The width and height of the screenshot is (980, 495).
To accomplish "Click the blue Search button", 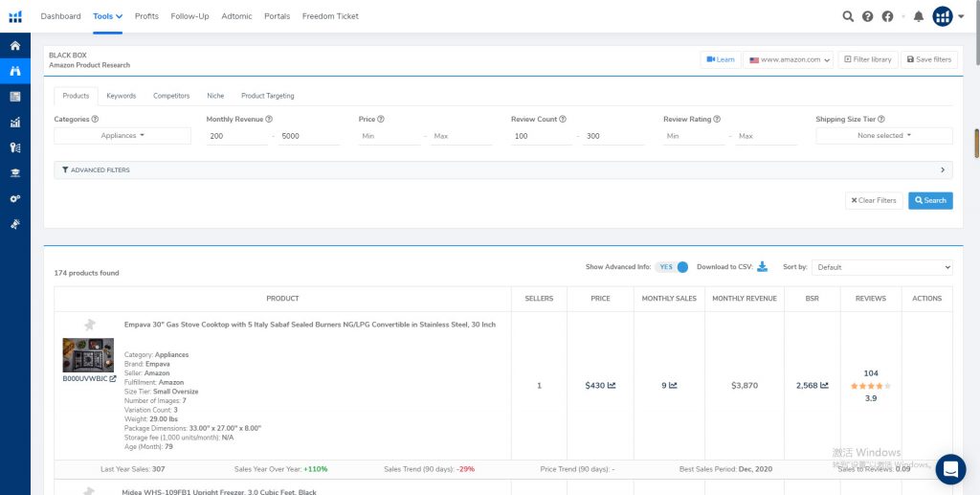I will (929, 200).
